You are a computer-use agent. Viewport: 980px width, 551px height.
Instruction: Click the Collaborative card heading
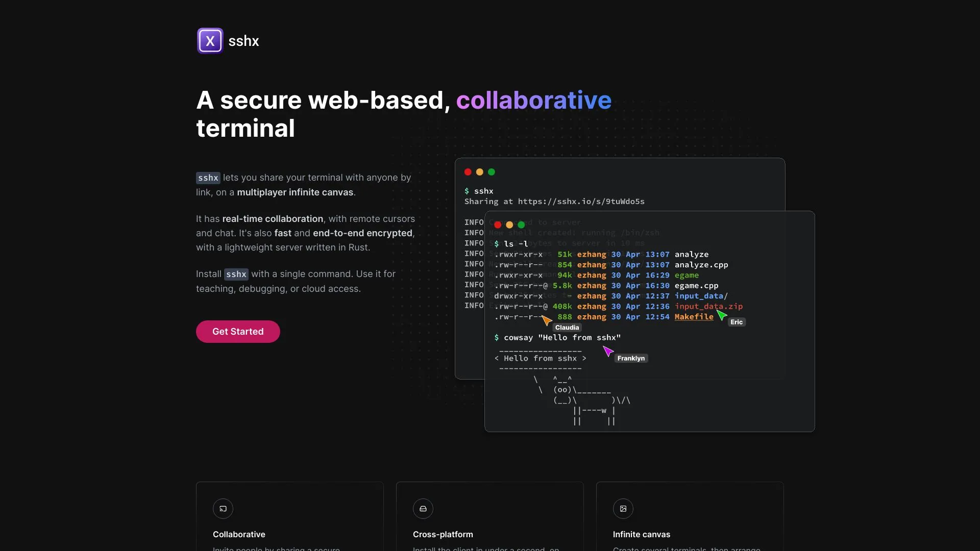[239, 534]
